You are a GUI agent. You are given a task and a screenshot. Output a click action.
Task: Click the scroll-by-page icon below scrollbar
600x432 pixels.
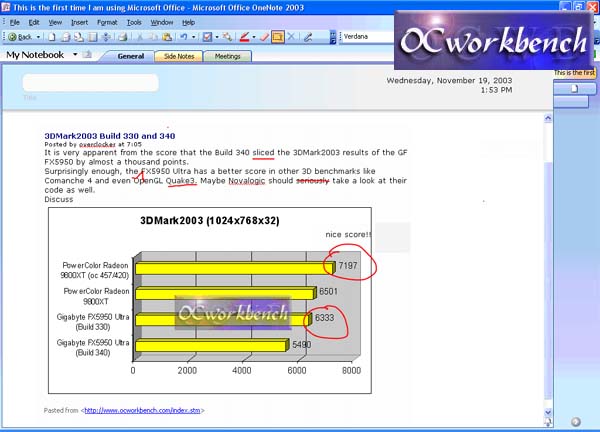click(548, 422)
